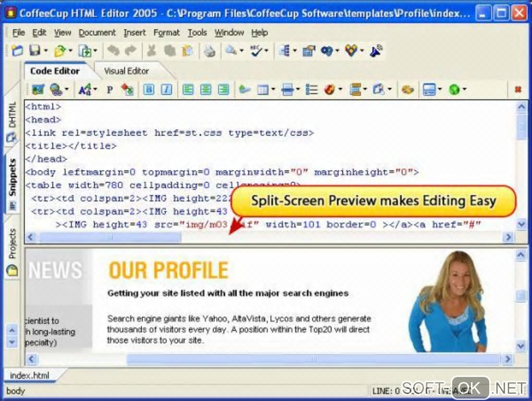The height and width of the screenshot is (401, 532).
Task: Click the OUR PROFILE heading in the preview
Action: pyautogui.click(x=168, y=270)
